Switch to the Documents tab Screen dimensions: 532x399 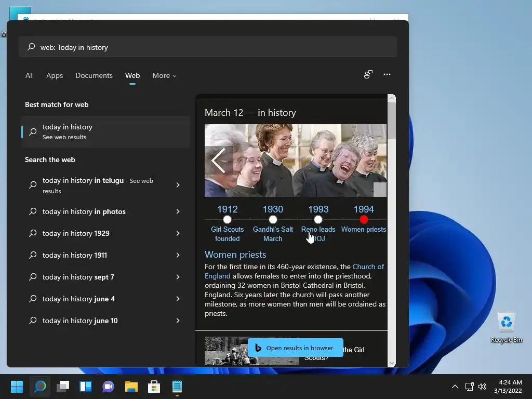[x=94, y=75]
